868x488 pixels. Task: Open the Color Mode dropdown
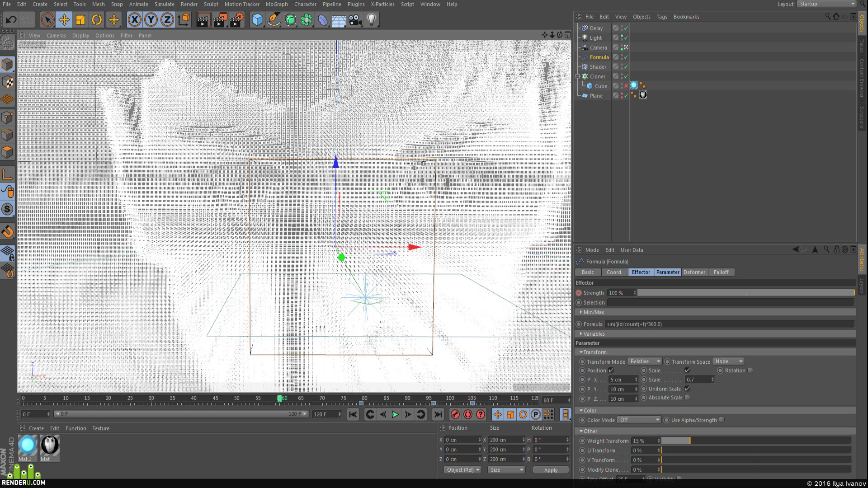pos(639,420)
